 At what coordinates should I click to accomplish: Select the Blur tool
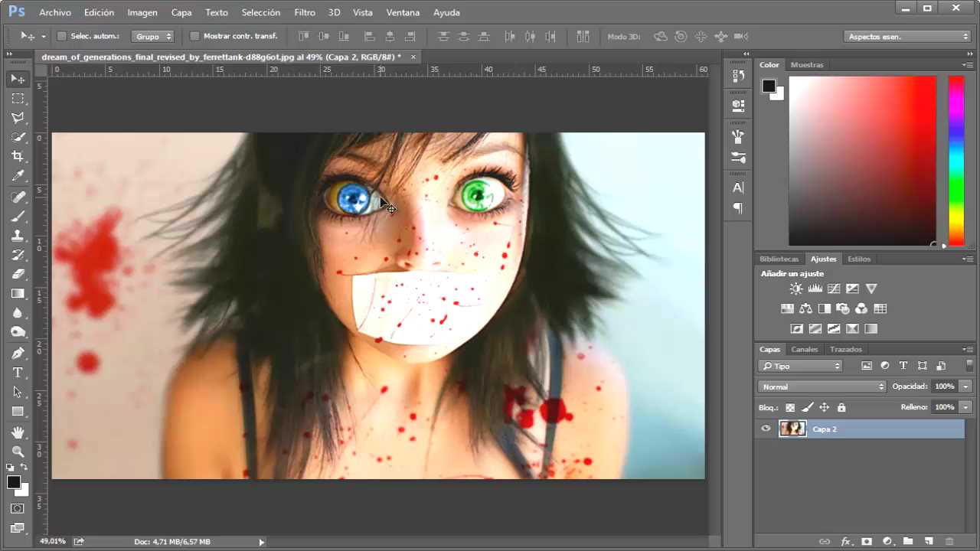pos(18,313)
